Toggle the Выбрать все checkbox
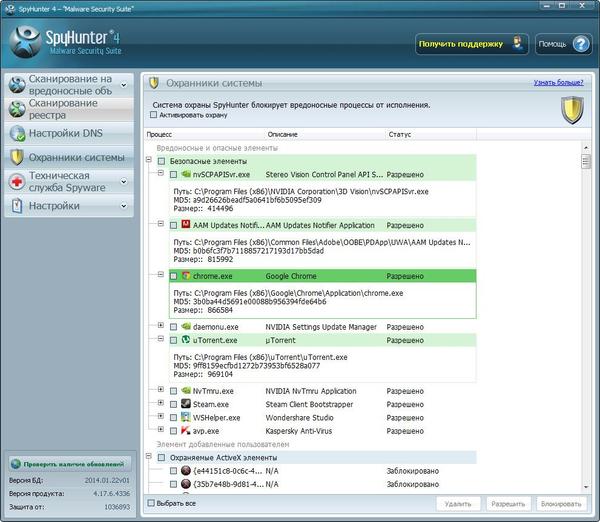 point(151,503)
